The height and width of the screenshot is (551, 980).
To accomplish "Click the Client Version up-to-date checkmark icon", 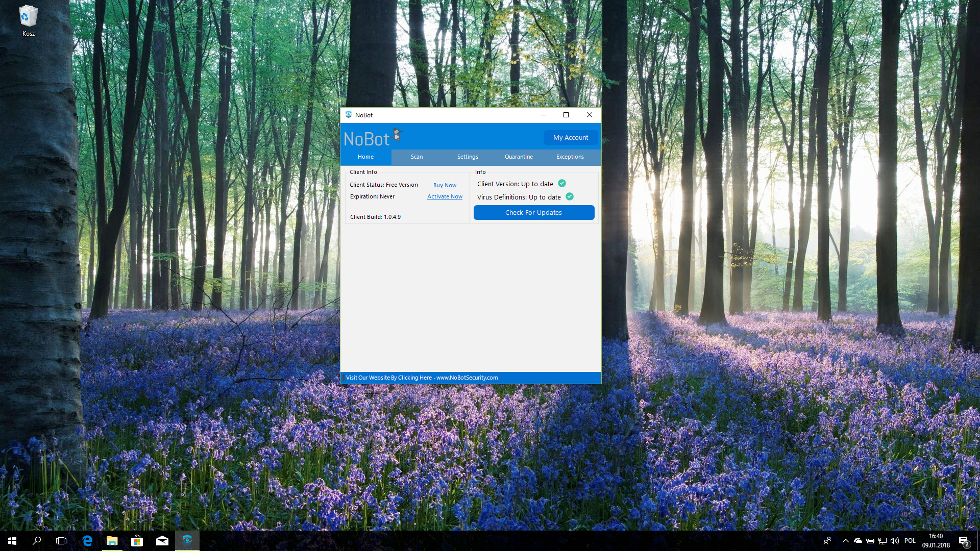I will 562,184.
